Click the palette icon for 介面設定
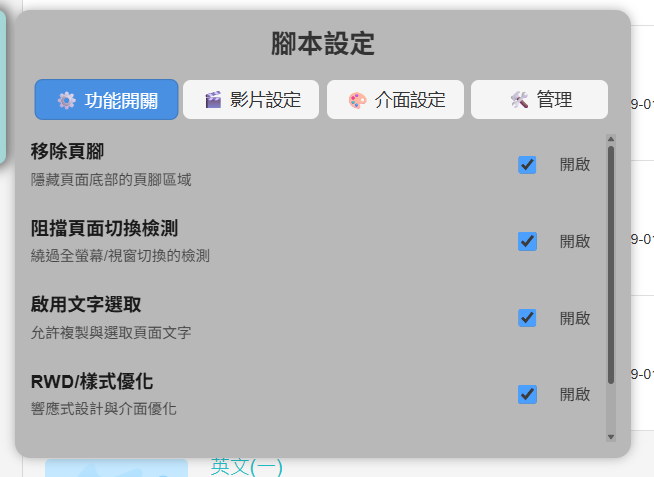The height and width of the screenshot is (477, 654). click(357, 100)
